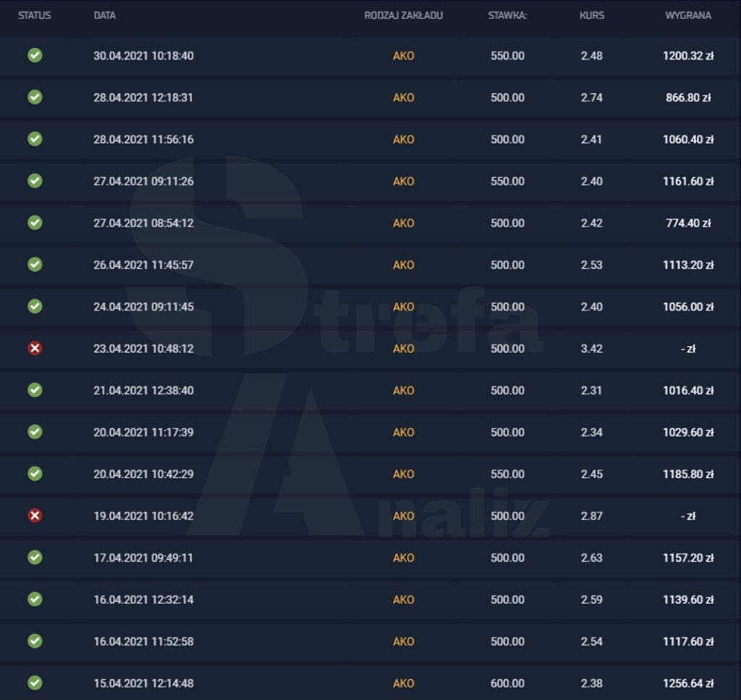Click the odds value 2.59
The height and width of the screenshot is (700, 741).
pos(592,600)
